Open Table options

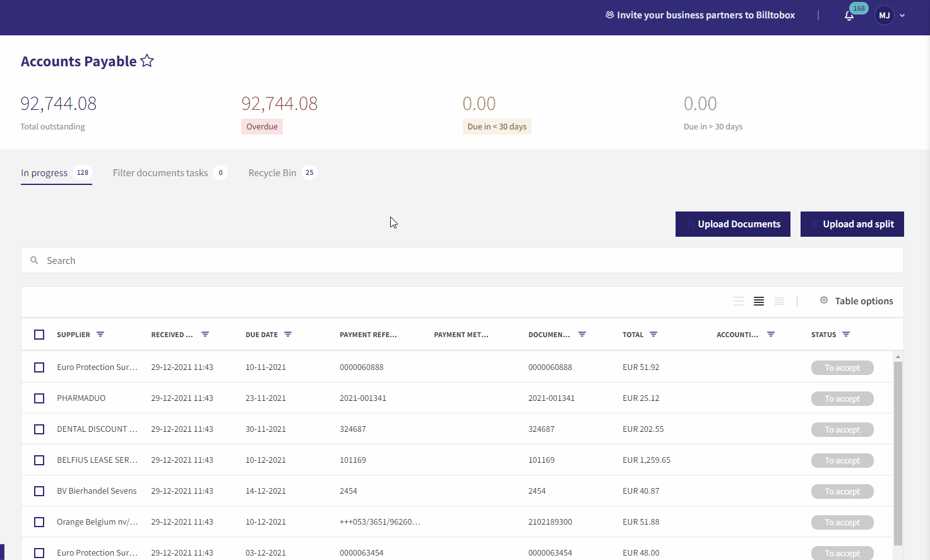click(856, 301)
